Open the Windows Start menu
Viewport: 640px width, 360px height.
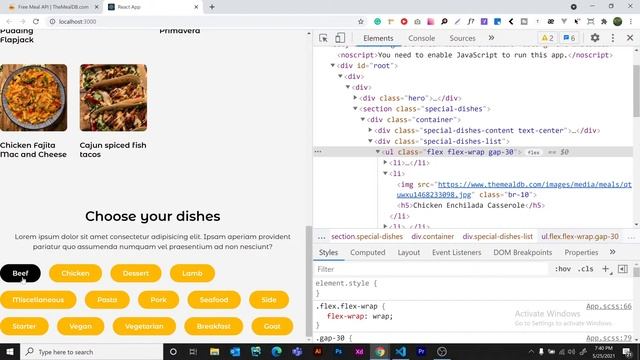pyautogui.click(x=10, y=351)
